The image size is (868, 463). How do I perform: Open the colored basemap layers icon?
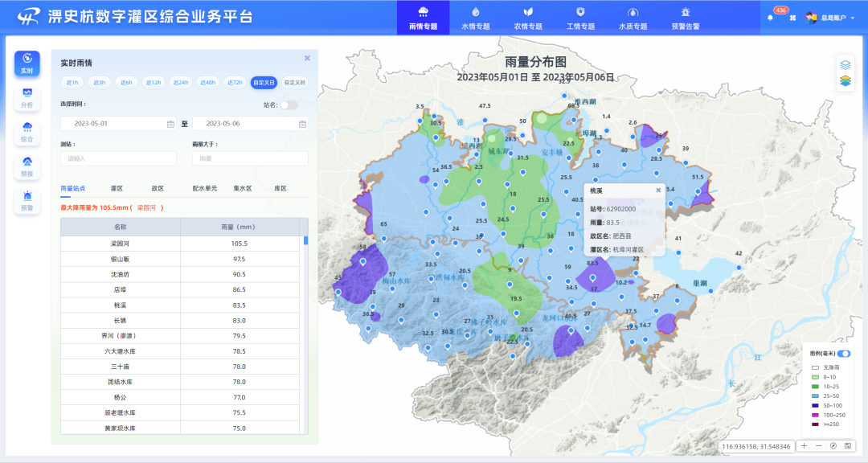click(x=845, y=81)
